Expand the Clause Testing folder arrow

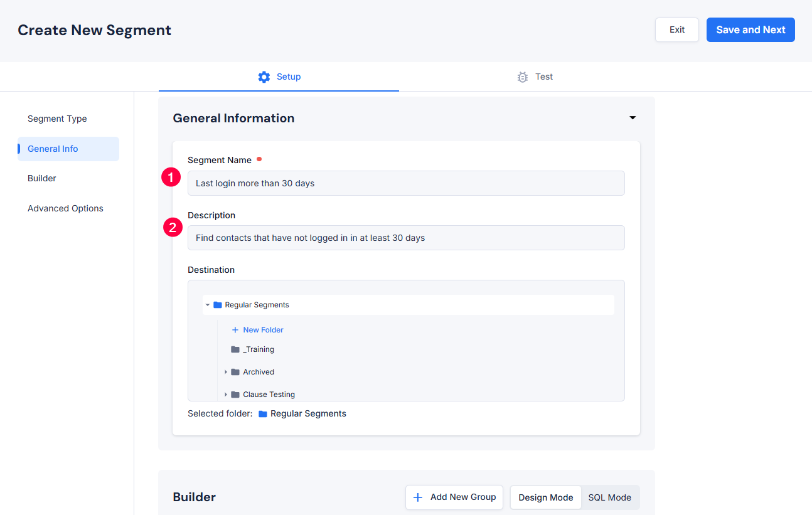click(226, 395)
